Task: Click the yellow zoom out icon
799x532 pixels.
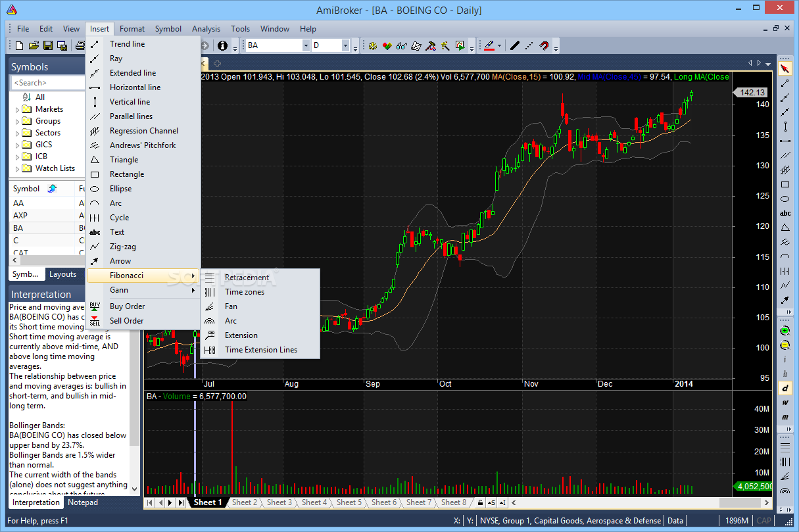Action: tap(785, 345)
